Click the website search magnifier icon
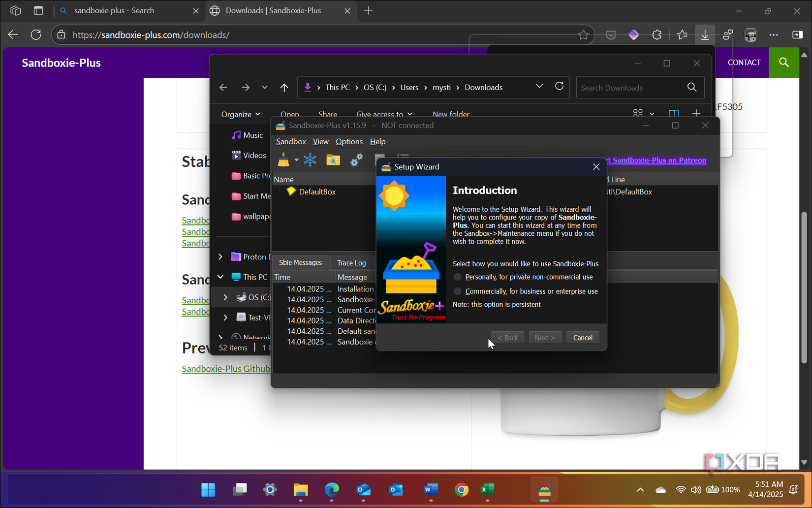812x508 pixels. point(784,63)
